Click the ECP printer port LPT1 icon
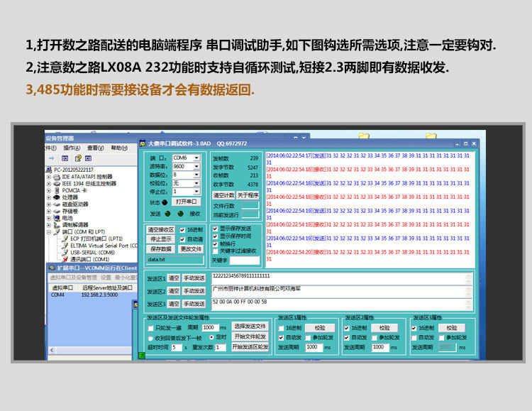Screen dimensions: 532x411 (65, 239)
